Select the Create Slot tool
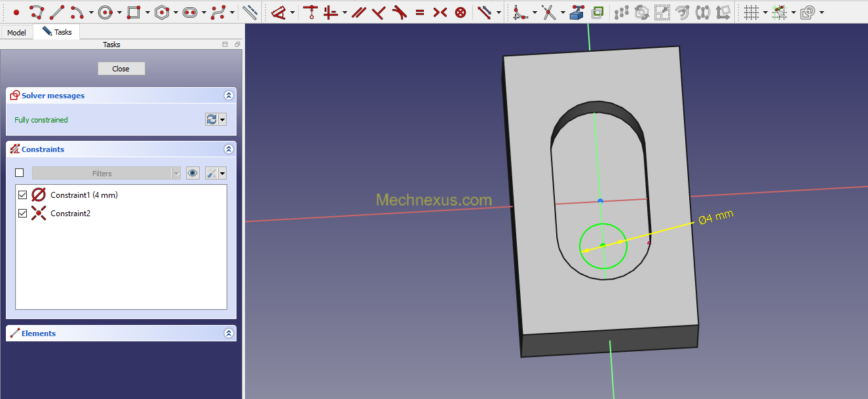Viewport: 868px width, 399px height. tap(191, 12)
